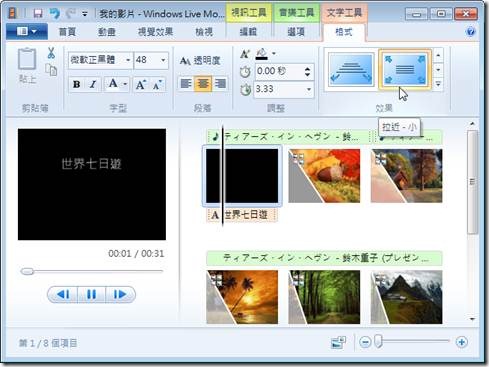Click the preview monitor showing 世界七日遊
The image size is (489, 367).
coord(92,184)
